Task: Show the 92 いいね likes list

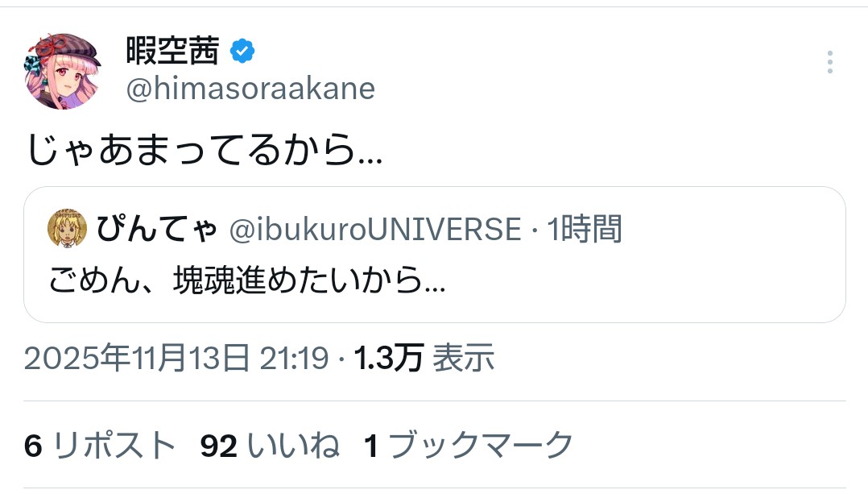Action: [x=271, y=445]
